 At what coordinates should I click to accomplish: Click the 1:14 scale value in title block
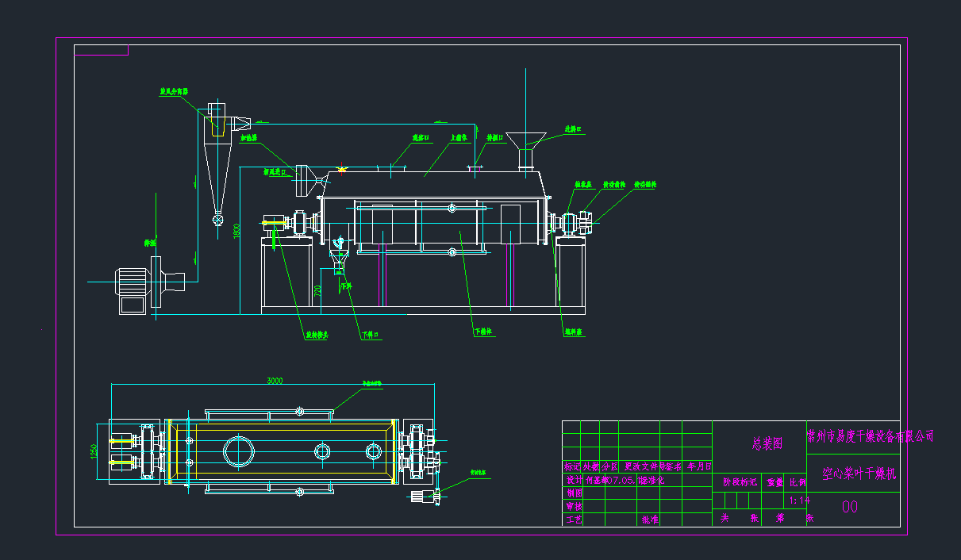(799, 500)
